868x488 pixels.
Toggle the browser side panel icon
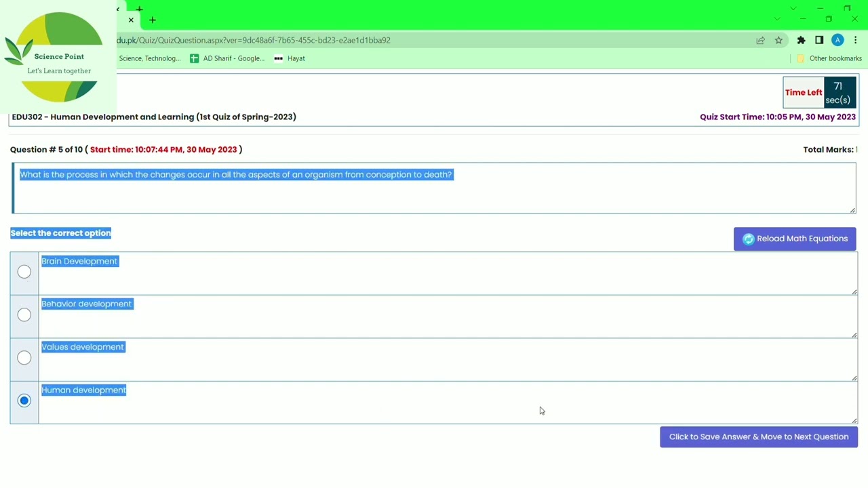(819, 41)
